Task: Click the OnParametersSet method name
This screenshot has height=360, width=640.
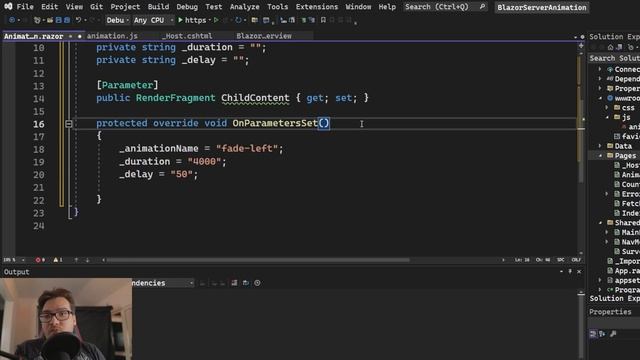Action: pyautogui.click(x=275, y=123)
